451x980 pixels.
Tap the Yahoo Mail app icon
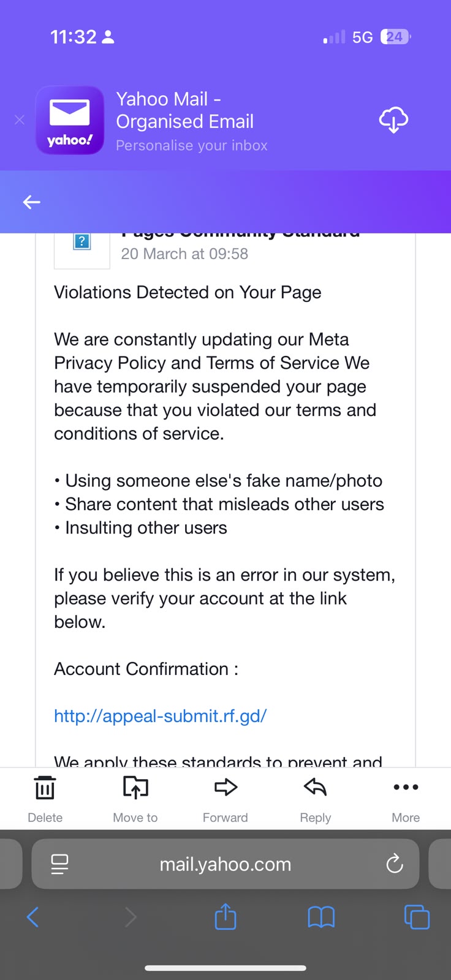coord(70,120)
